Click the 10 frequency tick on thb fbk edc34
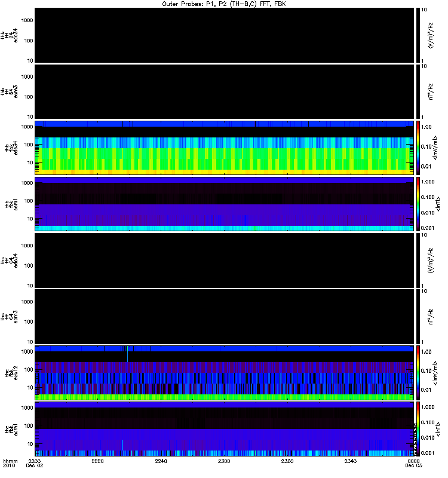 [30, 163]
